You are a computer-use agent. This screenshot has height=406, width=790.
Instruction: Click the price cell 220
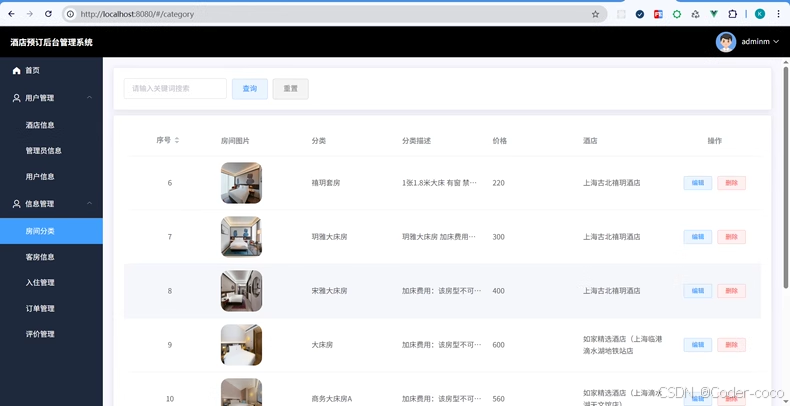[x=498, y=183]
